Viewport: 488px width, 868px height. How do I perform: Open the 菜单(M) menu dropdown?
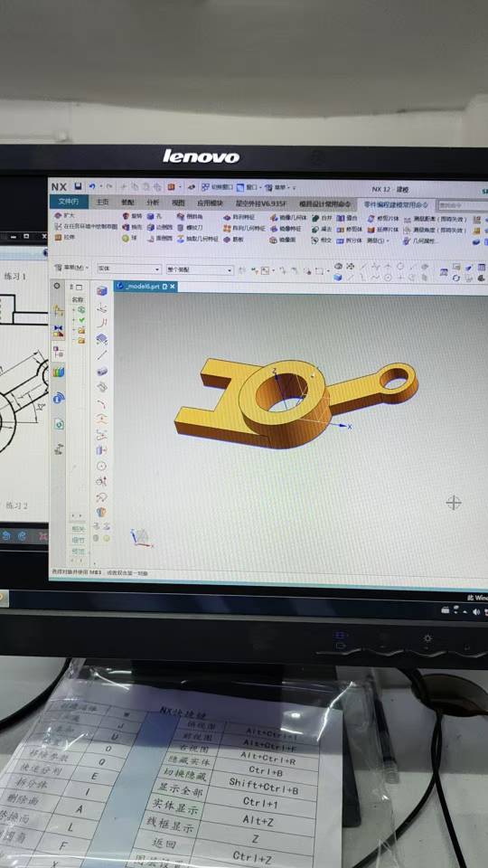pyautogui.click(x=71, y=268)
